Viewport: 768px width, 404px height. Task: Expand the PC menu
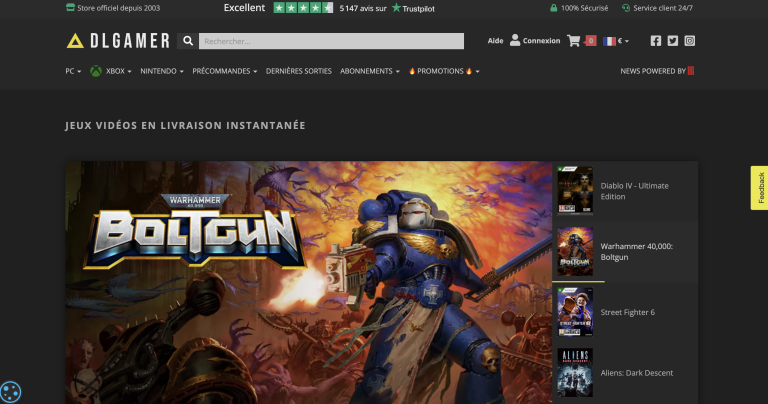click(73, 71)
